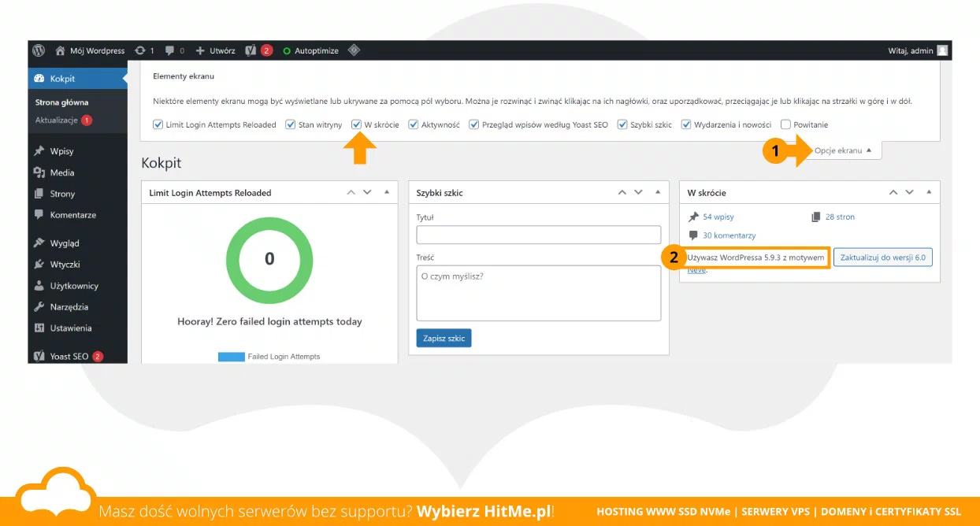This screenshot has width=980, height=526.
Task: Click the Wygląd paintbrush icon
Action: (39, 243)
